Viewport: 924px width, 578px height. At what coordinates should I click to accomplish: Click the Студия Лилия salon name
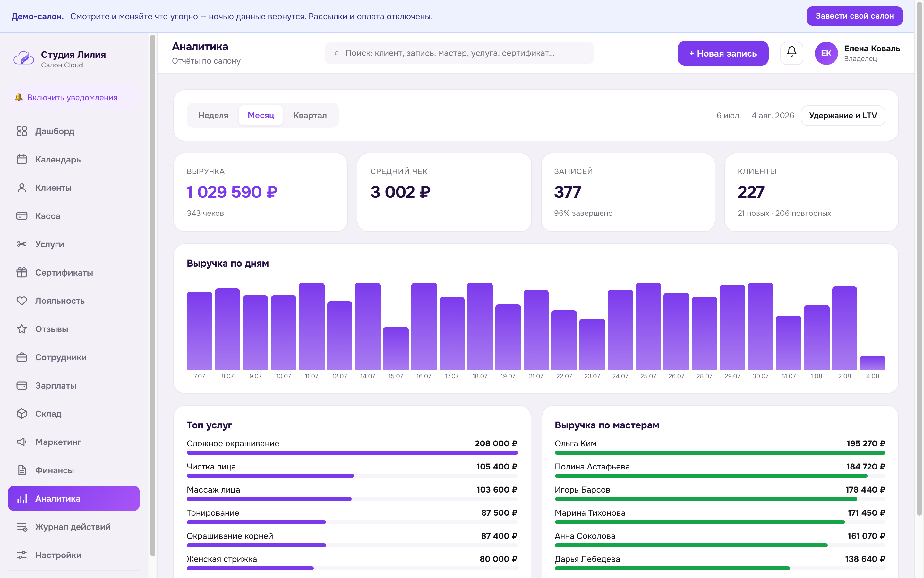[73, 54]
